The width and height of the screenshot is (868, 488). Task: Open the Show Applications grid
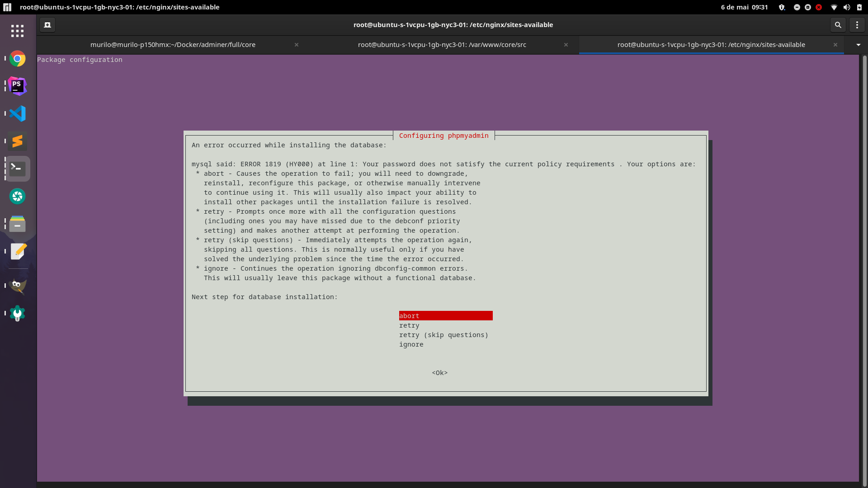[17, 31]
